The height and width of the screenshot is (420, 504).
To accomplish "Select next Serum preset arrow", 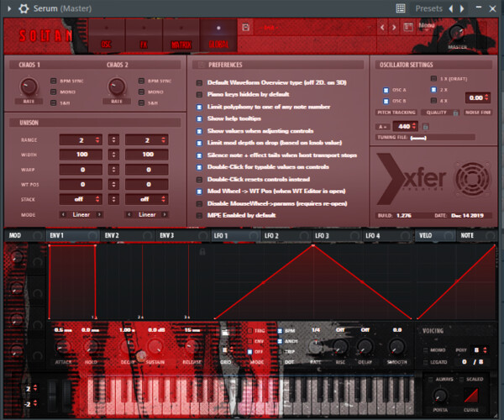I will click(394, 28).
